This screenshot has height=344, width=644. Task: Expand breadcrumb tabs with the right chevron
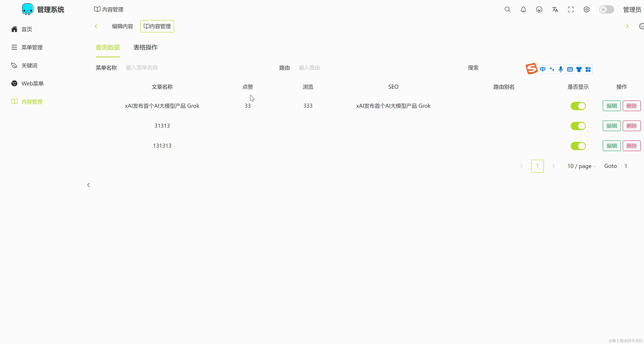[x=627, y=26]
